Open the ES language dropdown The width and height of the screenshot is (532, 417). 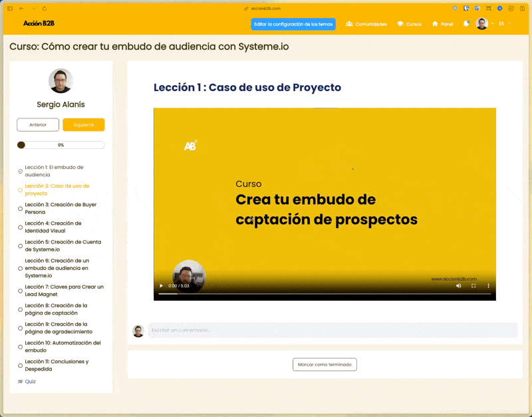click(x=505, y=24)
